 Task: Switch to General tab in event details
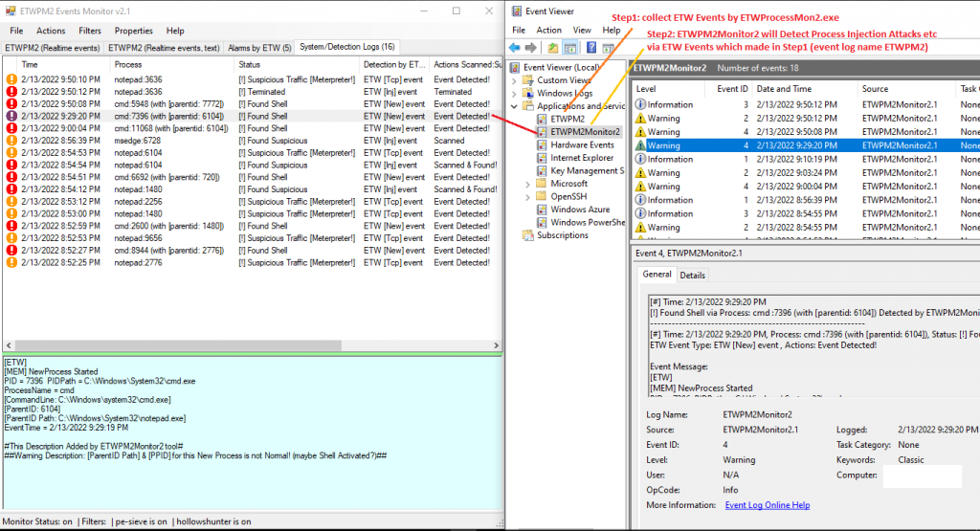pos(657,275)
